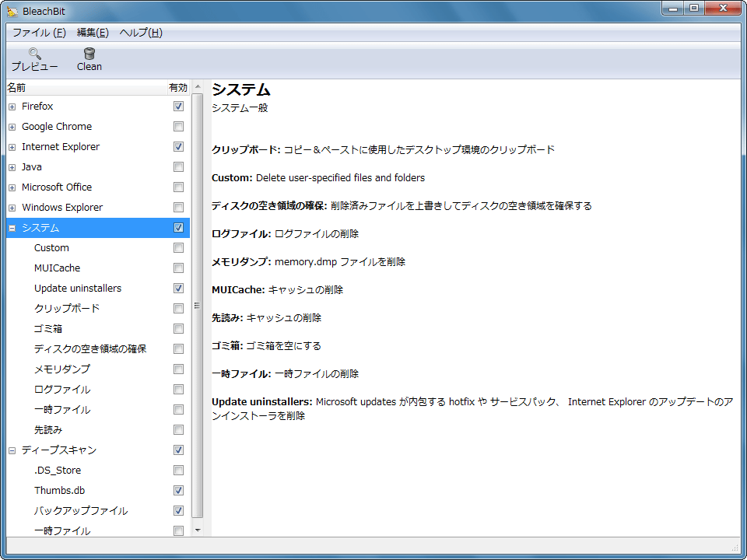The width and height of the screenshot is (747, 560).
Task: Enable the Google Chrome checkbox
Action: coord(179,126)
